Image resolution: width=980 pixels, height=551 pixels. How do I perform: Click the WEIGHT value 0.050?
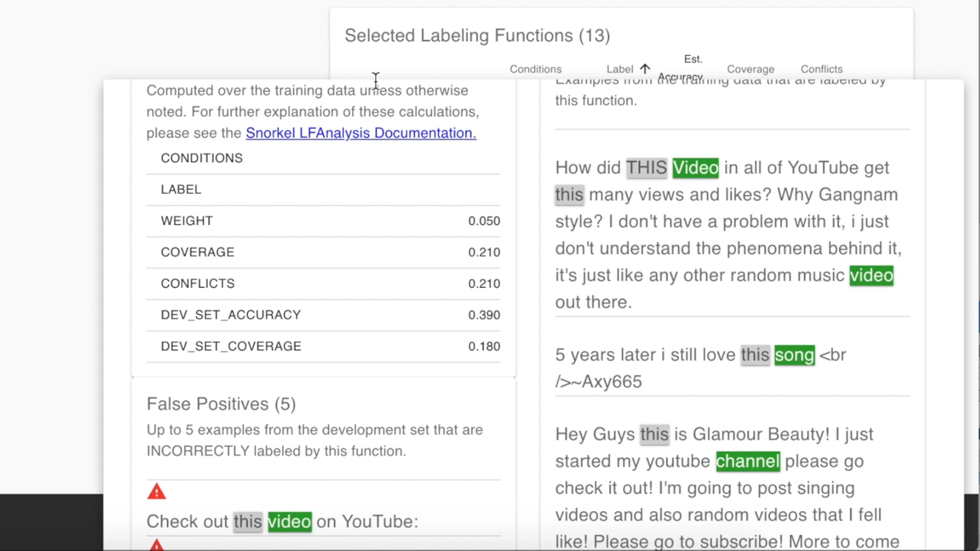pos(484,221)
